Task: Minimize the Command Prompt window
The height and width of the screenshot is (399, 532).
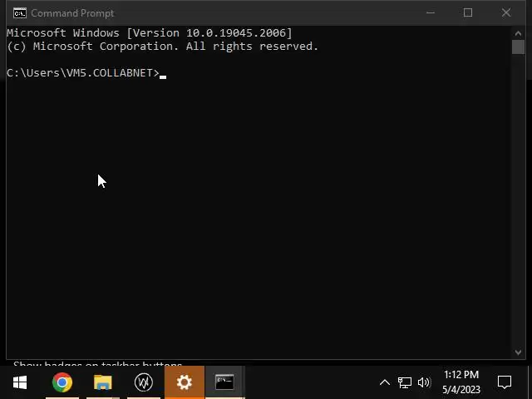Action: 431,13
